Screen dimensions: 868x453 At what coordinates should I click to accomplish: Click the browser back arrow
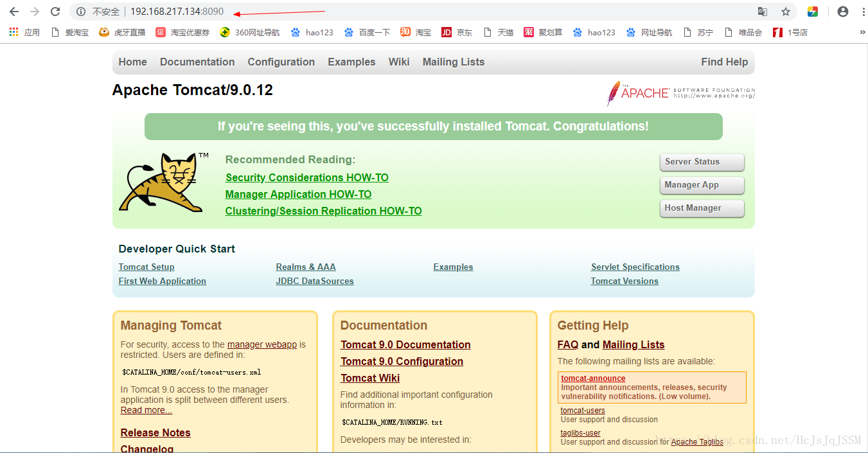pyautogui.click(x=13, y=12)
